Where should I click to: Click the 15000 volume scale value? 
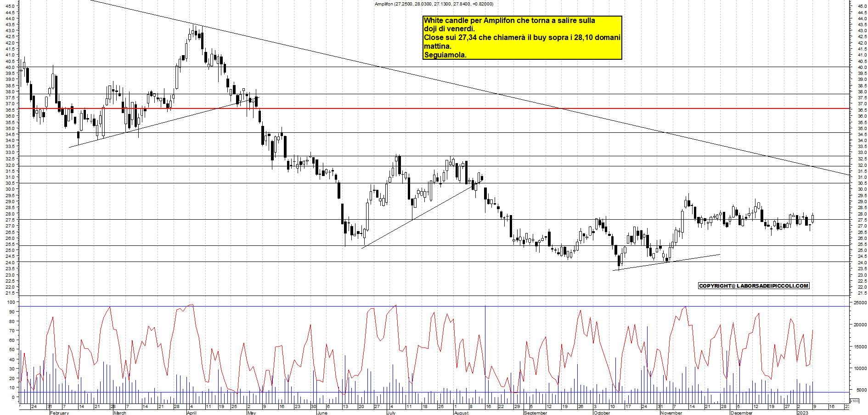click(x=860, y=347)
